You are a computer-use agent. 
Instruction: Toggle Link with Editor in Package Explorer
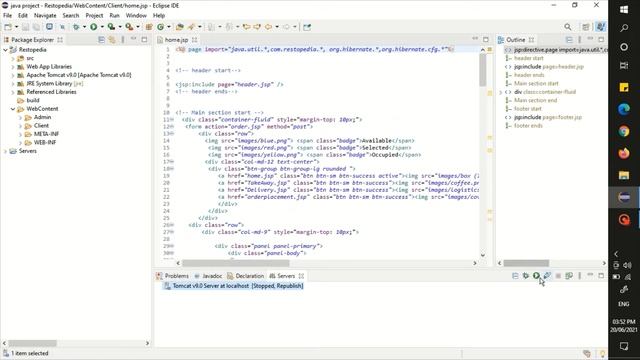click(x=112, y=40)
